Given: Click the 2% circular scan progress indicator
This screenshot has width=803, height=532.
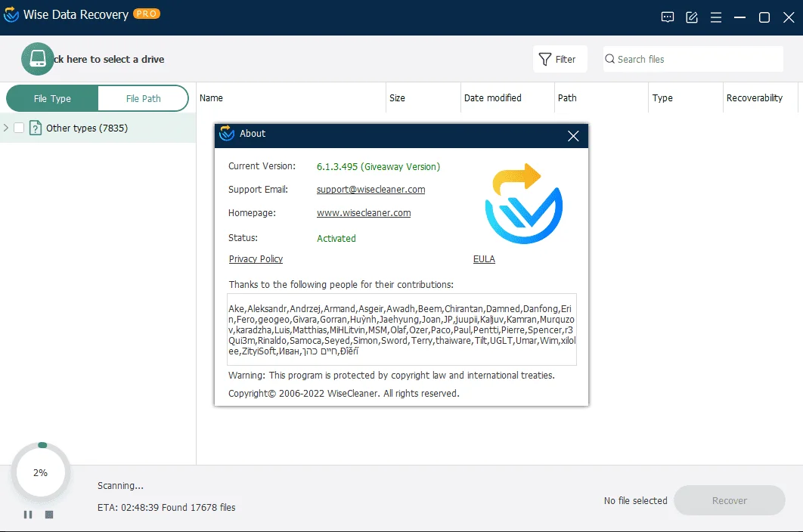Looking at the screenshot, I should coord(41,472).
